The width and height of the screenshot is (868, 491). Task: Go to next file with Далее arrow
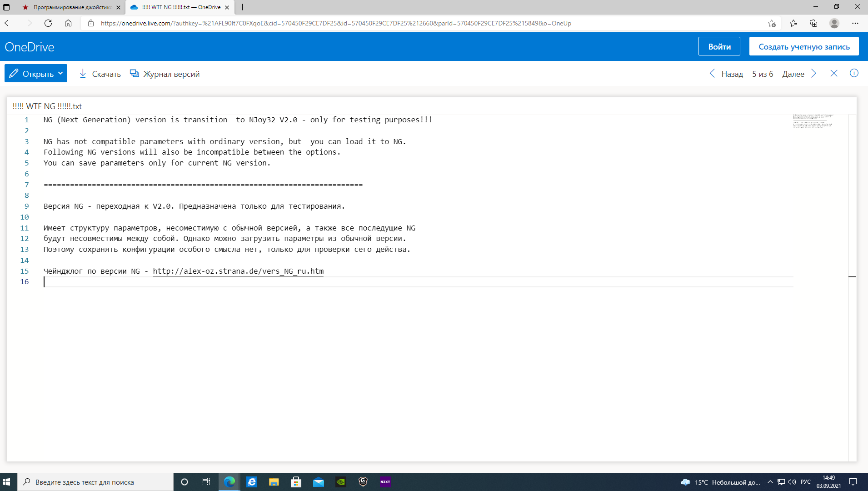click(x=814, y=74)
